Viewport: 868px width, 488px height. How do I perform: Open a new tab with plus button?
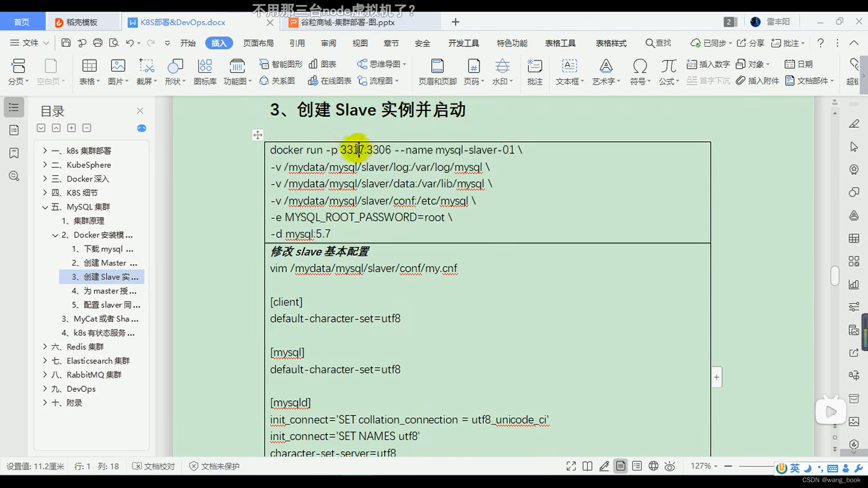pos(455,22)
